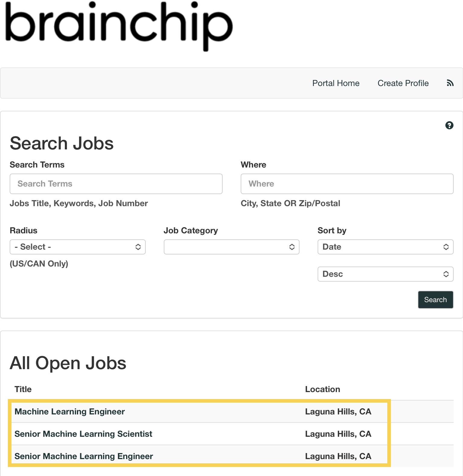463x476 pixels.
Task: Open the Sort by Date dropdown
Action: tap(385, 247)
